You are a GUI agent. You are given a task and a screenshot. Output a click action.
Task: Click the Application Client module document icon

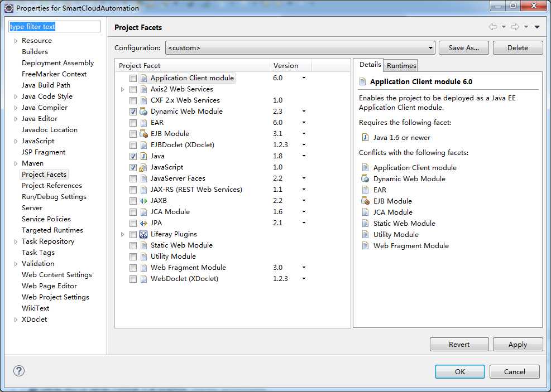pyautogui.click(x=143, y=78)
